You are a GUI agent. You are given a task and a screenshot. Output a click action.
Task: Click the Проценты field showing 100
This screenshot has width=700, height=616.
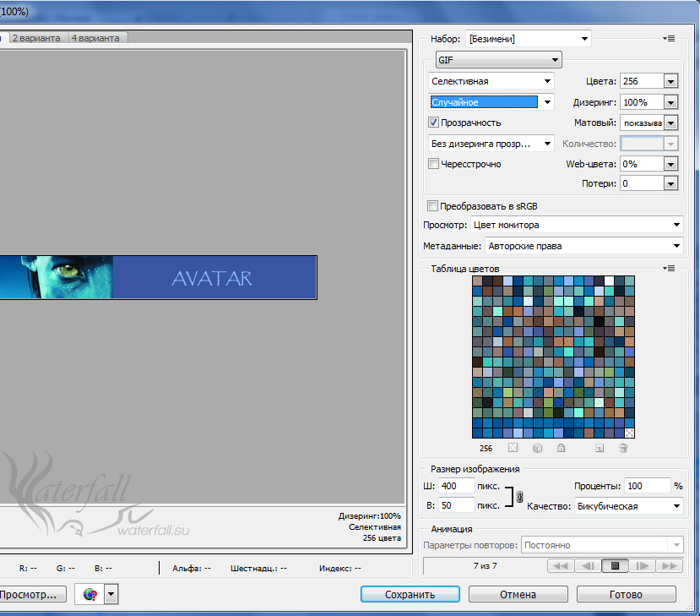pyautogui.click(x=647, y=486)
